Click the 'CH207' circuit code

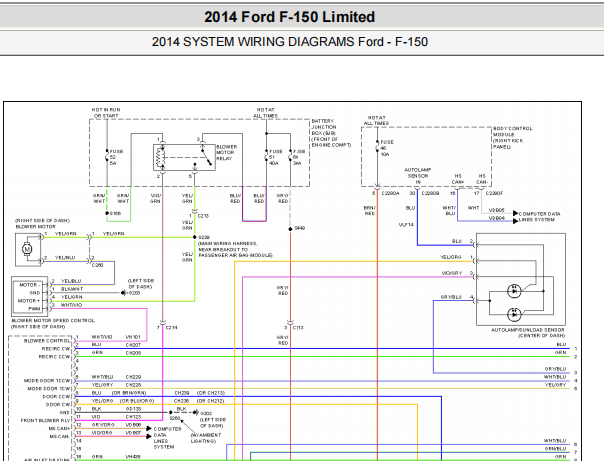[133, 345]
